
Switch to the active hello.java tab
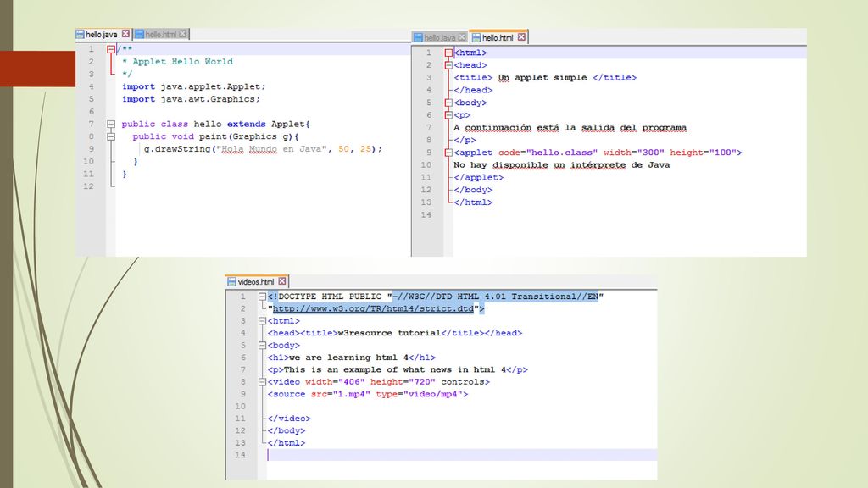point(103,34)
